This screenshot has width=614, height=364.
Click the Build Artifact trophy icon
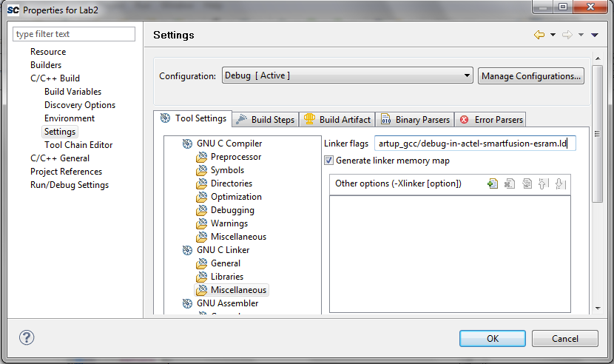point(309,118)
